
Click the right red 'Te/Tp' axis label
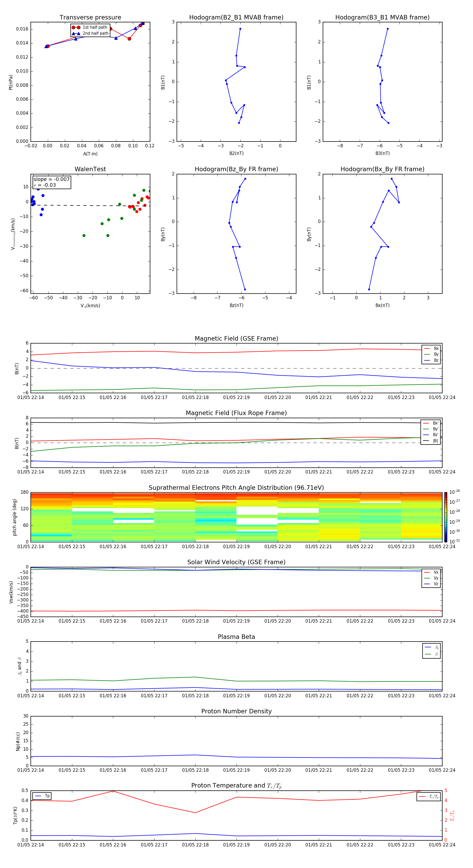(452, 815)
